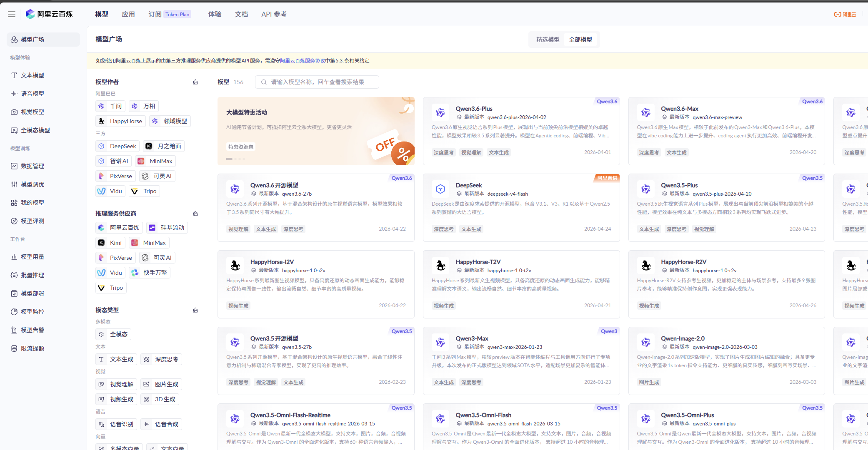The width and height of the screenshot is (868, 450).
Task: Click the model name search field
Action: point(317,82)
